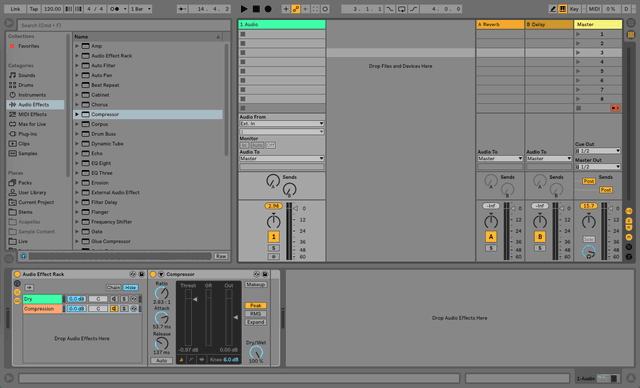Open Current Project in Places

(36, 202)
